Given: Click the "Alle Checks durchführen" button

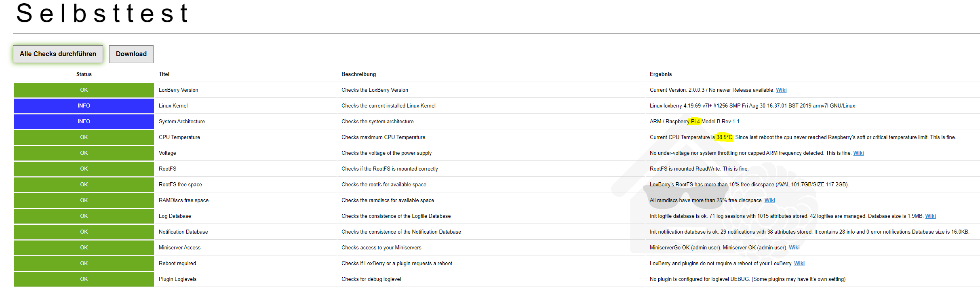Looking at the screenshot, I should [58, 54].
